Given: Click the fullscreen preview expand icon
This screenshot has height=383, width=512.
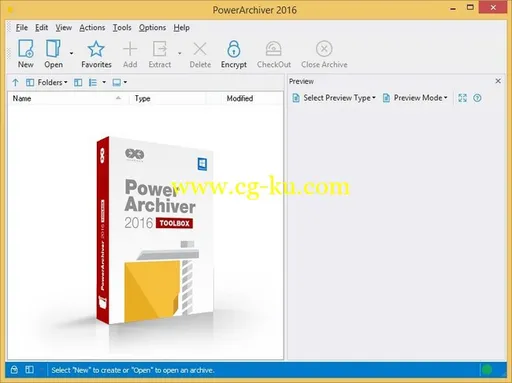Looking at the screenshot, I should click(x=462, y=98).
